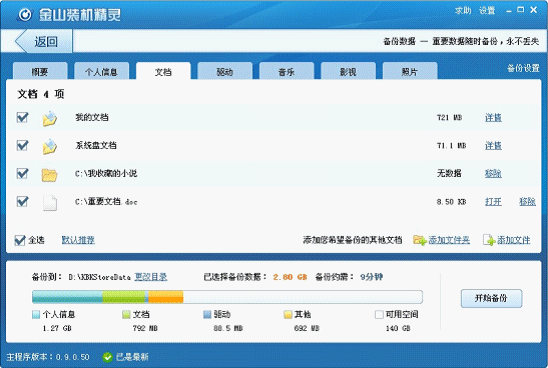Click the 个人信息 legend color swatch

point(36,315)
